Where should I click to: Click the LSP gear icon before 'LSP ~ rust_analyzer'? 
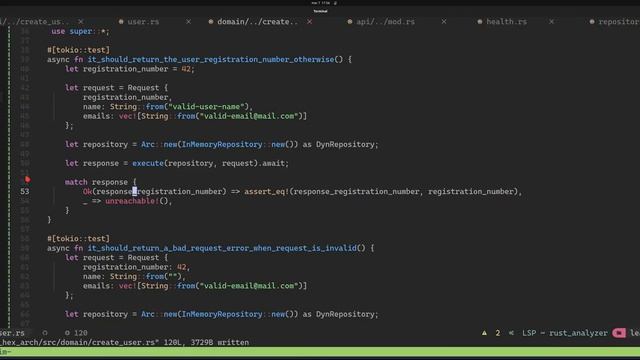[511, 333]
